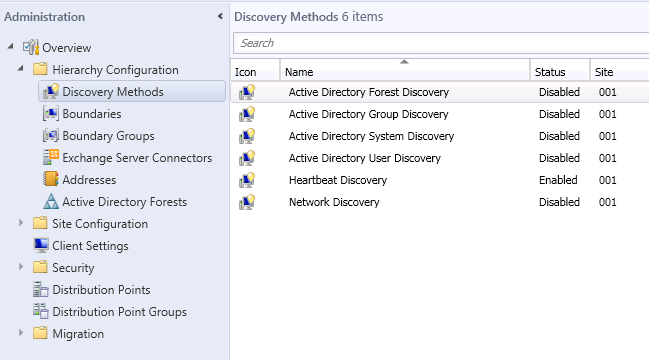Sort list by Status column header
This screenshot has height=360, width=649.
[x=560, y=70]
